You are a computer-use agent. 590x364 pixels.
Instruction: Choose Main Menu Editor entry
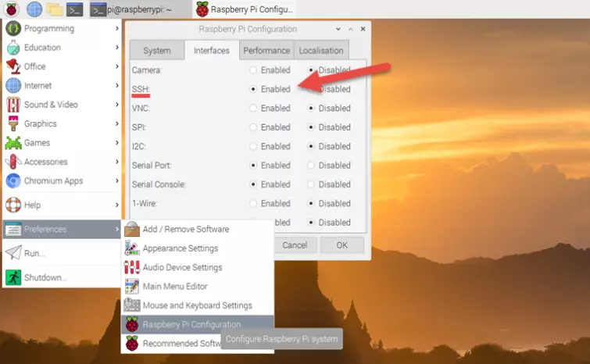197,287
